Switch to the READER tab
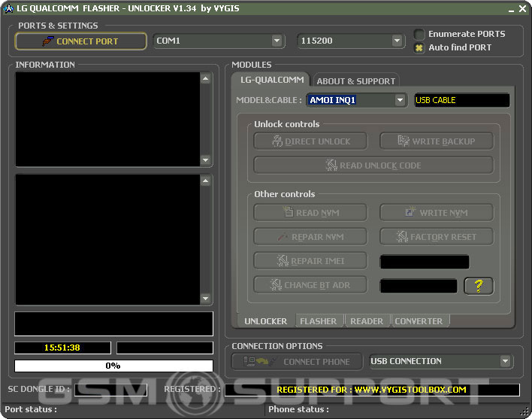 367,321
